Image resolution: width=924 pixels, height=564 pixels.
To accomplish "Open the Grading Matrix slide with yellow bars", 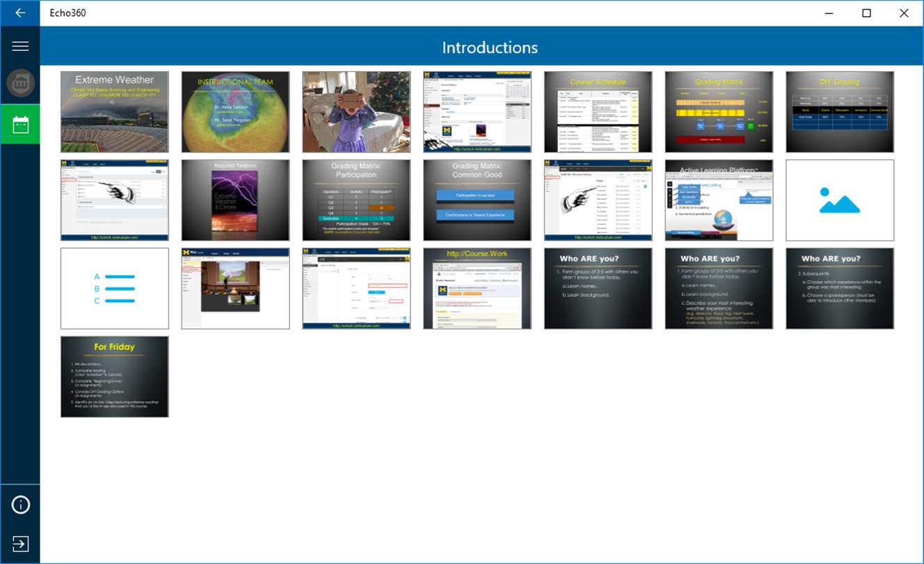I will [x=719, y=112].
